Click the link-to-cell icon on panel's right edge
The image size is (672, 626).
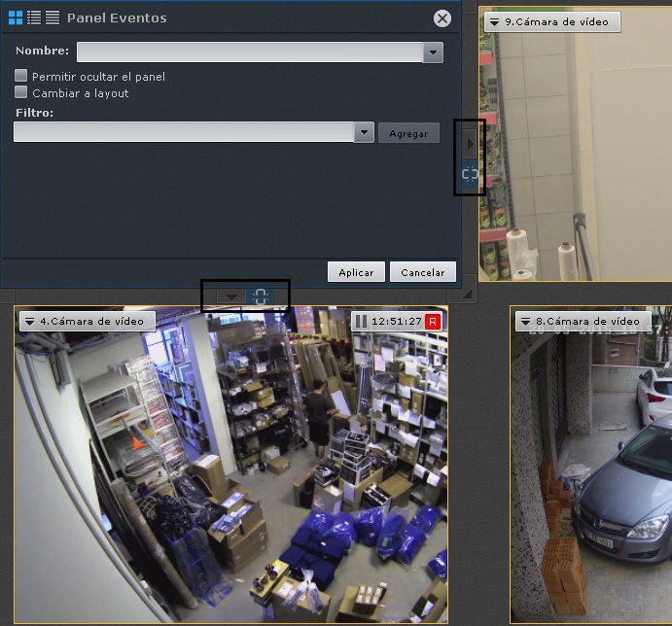470,174
